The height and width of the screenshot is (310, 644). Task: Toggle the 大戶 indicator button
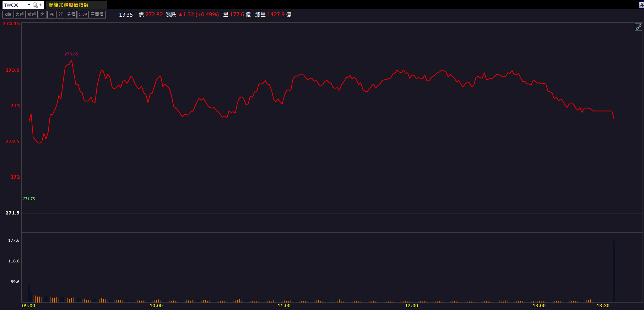click(x=20, y=15)
